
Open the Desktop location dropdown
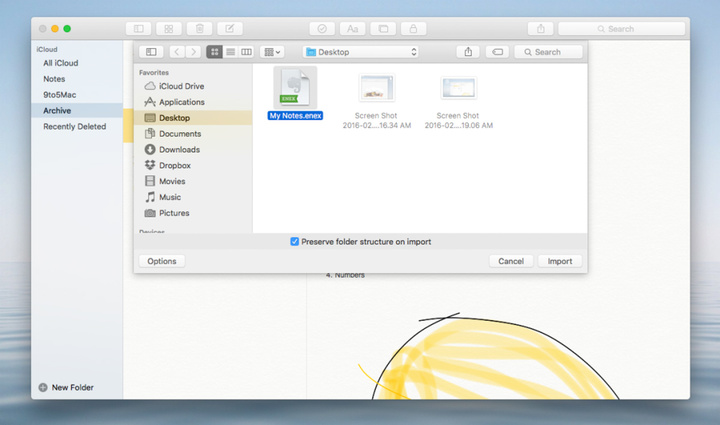pos(361,51)
